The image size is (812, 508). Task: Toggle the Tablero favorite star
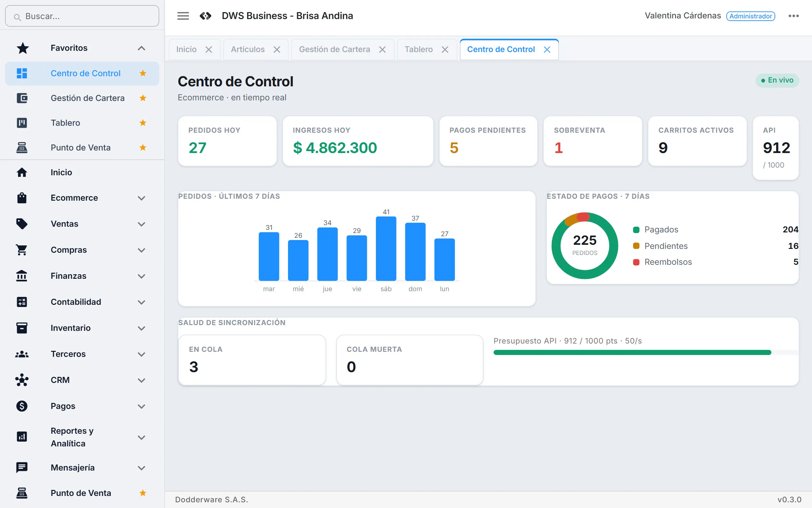pyautogui.click(x=143, y=123)
